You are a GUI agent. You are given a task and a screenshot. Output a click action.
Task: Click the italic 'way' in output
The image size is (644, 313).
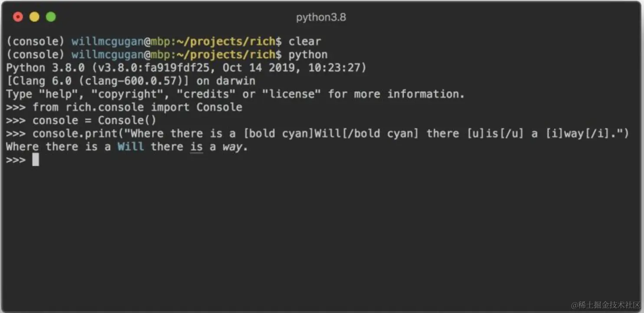click(232, 147)
